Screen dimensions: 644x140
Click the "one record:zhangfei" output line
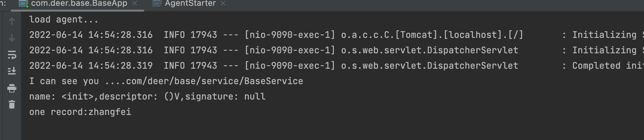[80, 112]
